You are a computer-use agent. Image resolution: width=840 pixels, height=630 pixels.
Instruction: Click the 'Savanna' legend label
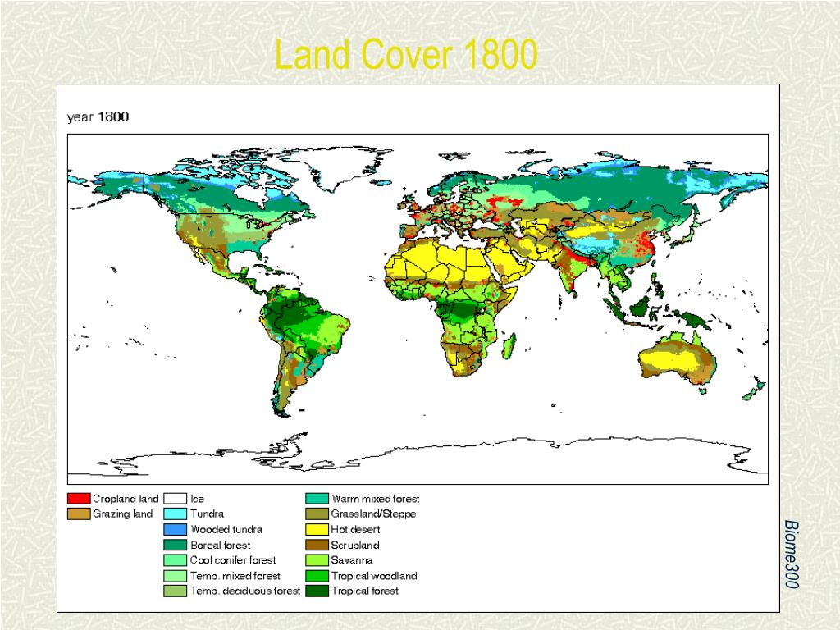coord(351,559)
